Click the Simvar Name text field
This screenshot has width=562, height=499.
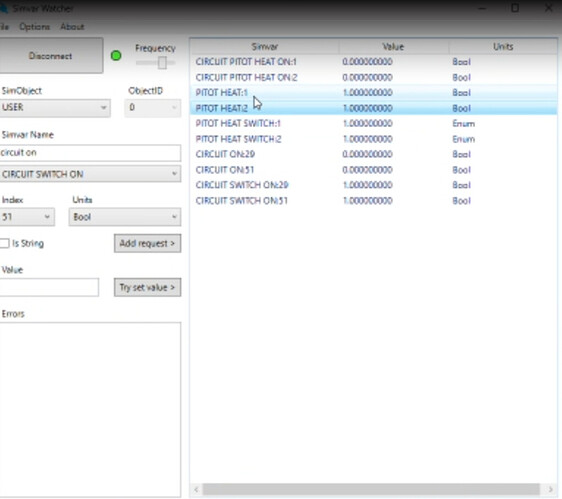(90, 153)
